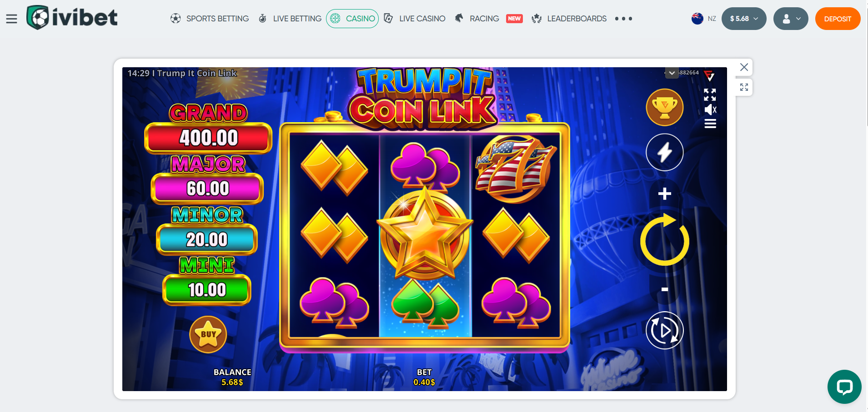This screenshot has height=412, width=868.
Task: Click the orange Deposit button
Action: 838,19
